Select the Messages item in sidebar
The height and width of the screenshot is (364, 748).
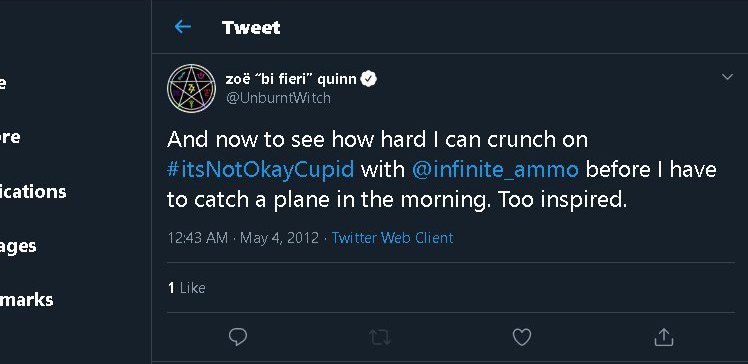18,246
